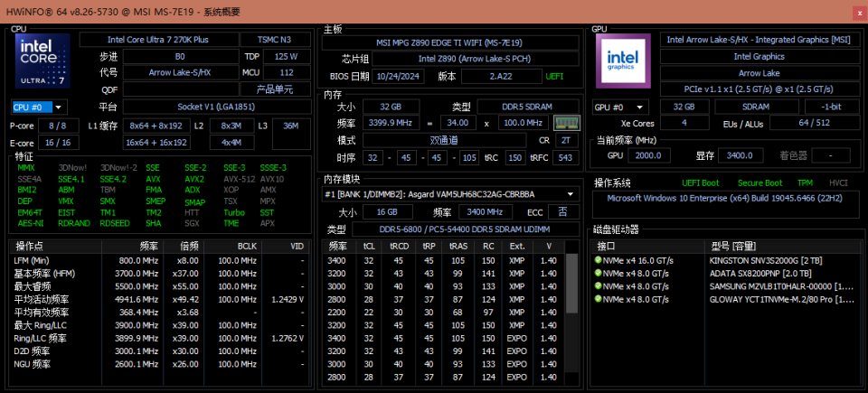Viewport: 868px width, 393px height.
Task: Click the APX feature flag
Action: (267, 224)
